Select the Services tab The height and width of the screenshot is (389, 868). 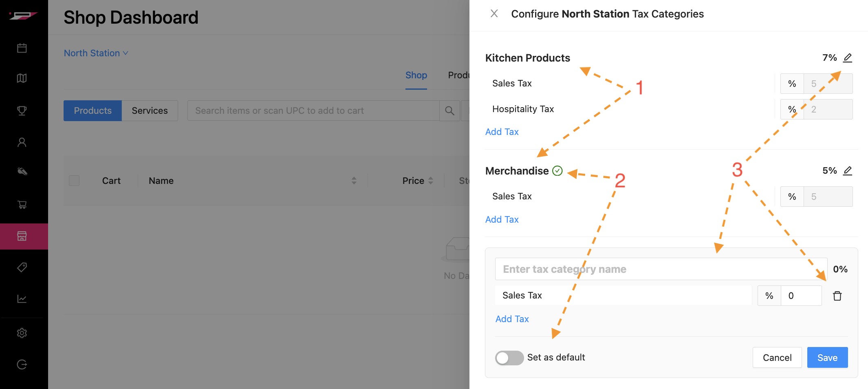150,111
